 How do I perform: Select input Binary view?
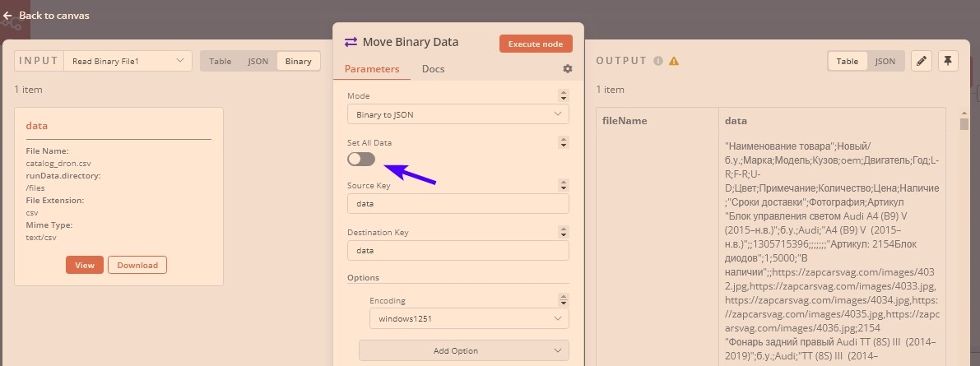(298, 61)
